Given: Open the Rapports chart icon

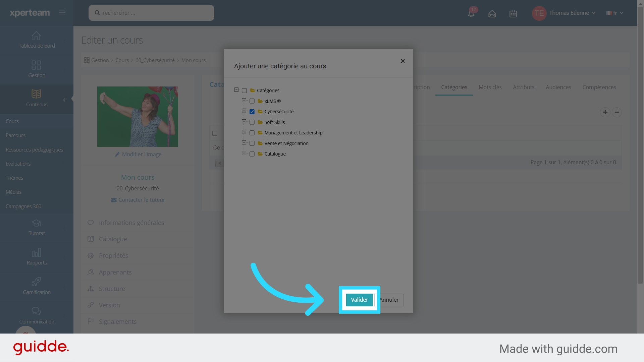Looking at the screenshot, I should point(36,252).
